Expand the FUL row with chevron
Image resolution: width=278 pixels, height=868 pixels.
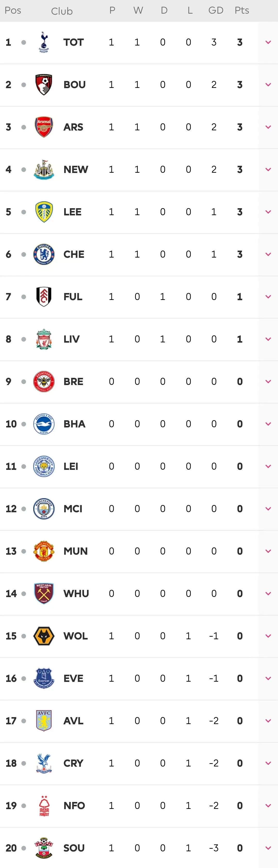pos(268,297)
